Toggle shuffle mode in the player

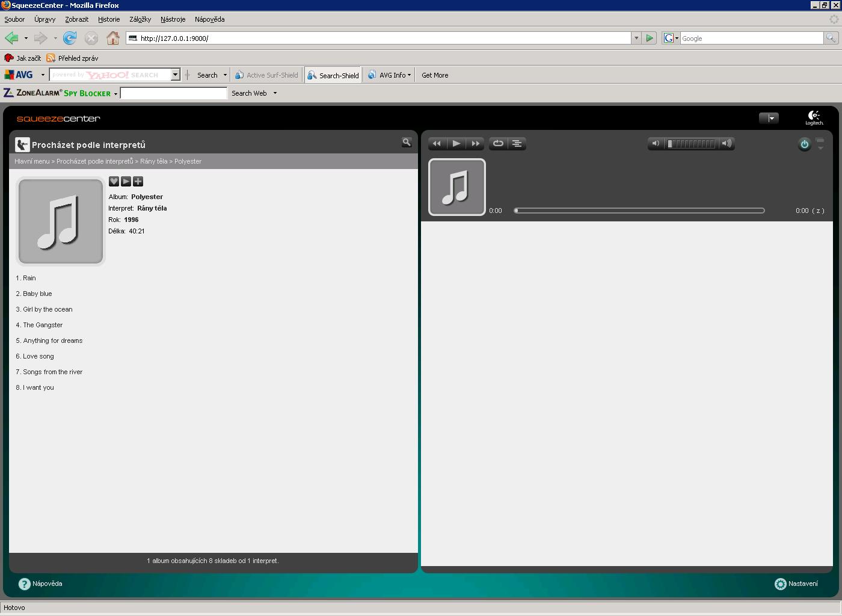[x=517, y=144]
